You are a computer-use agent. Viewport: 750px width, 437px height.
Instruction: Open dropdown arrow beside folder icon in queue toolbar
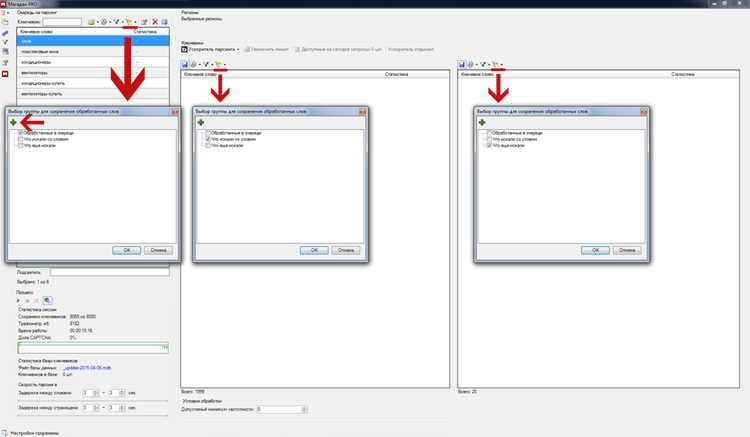98,22
